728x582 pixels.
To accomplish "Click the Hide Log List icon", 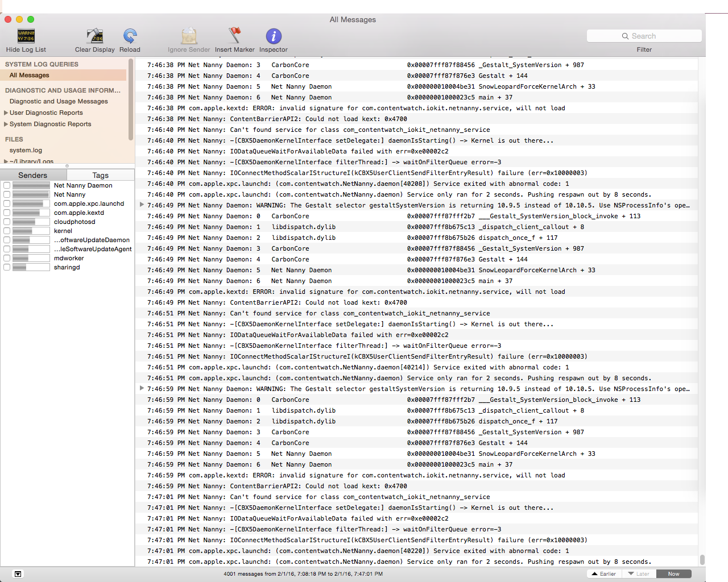I will point(26,36).
